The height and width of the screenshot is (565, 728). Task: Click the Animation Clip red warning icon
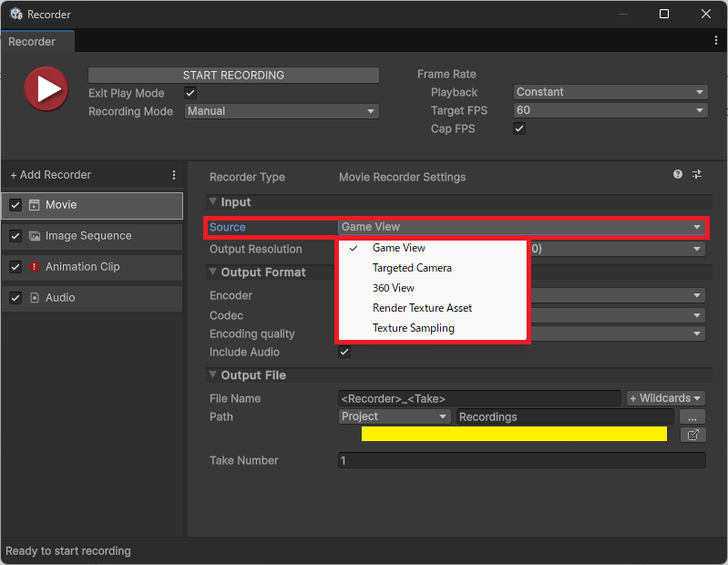35,267
